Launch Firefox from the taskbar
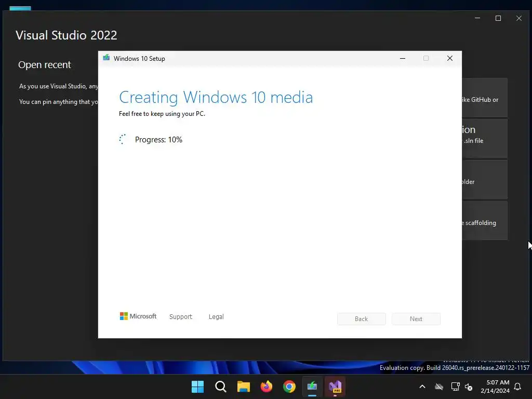 click(267, 387)
